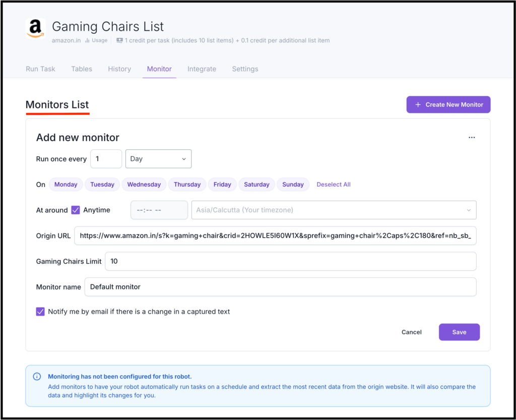Go to the Settings tab
The height and width of the screenshot is (420, 516).
[x=245, y=69]
